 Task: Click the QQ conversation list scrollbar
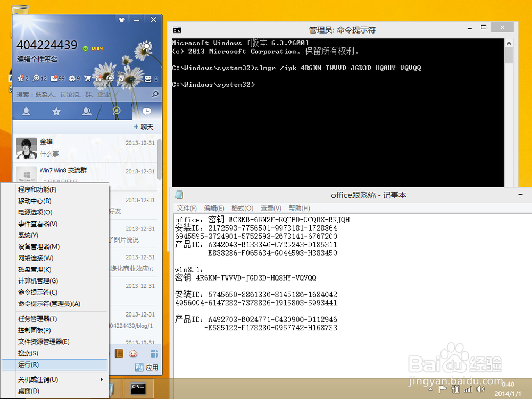pyautogui.click(x=159, y=160)
